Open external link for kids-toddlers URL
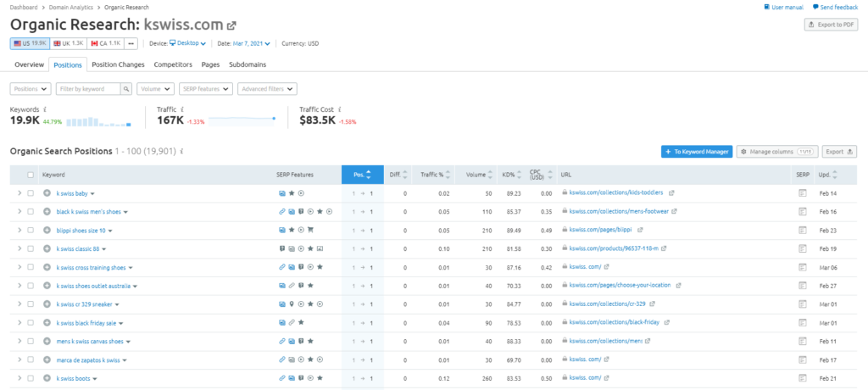The width and height of the screenshot is (868, 390). 672,192
